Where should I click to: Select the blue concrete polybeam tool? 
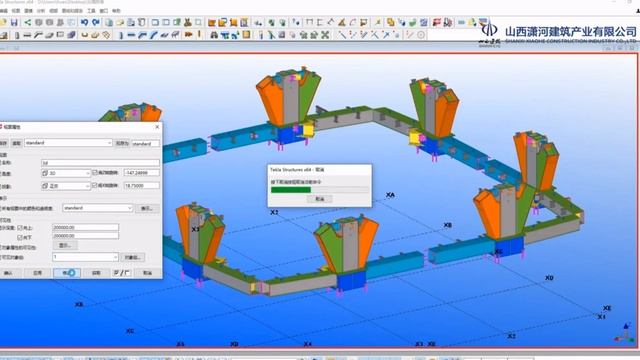point(143,35)
